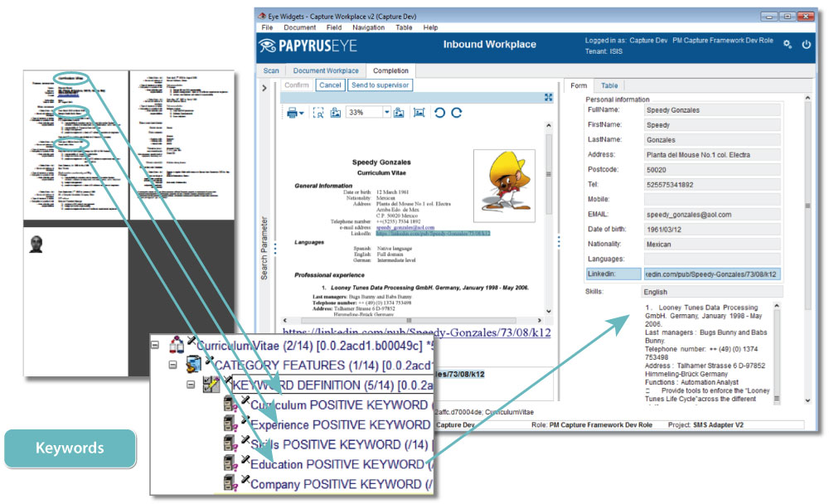Viewport: 829px width, 504px height.
Task: Click the EMAIL field
Action: 711,215
